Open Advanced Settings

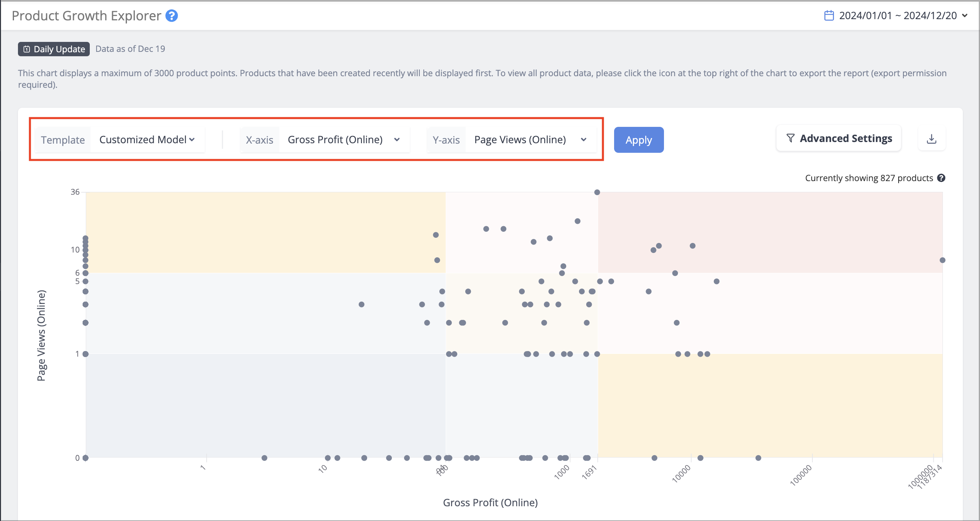tap(838, 138)
